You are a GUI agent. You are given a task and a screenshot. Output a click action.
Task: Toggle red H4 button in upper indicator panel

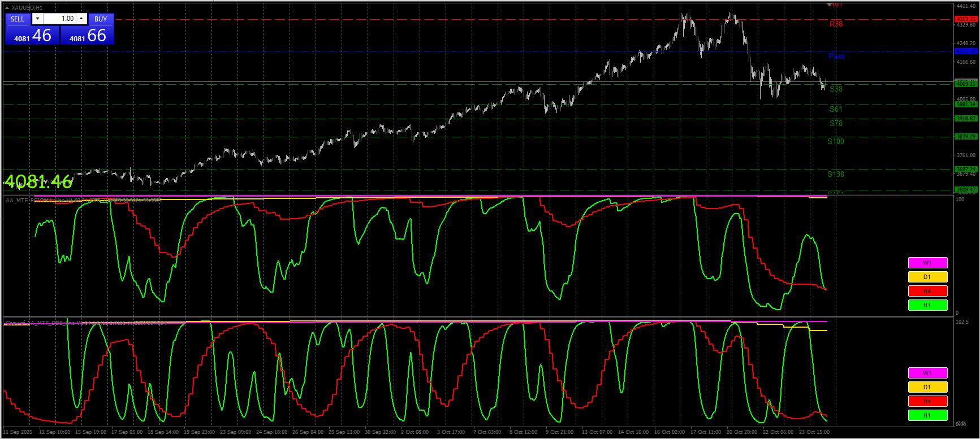click(927, 291)
